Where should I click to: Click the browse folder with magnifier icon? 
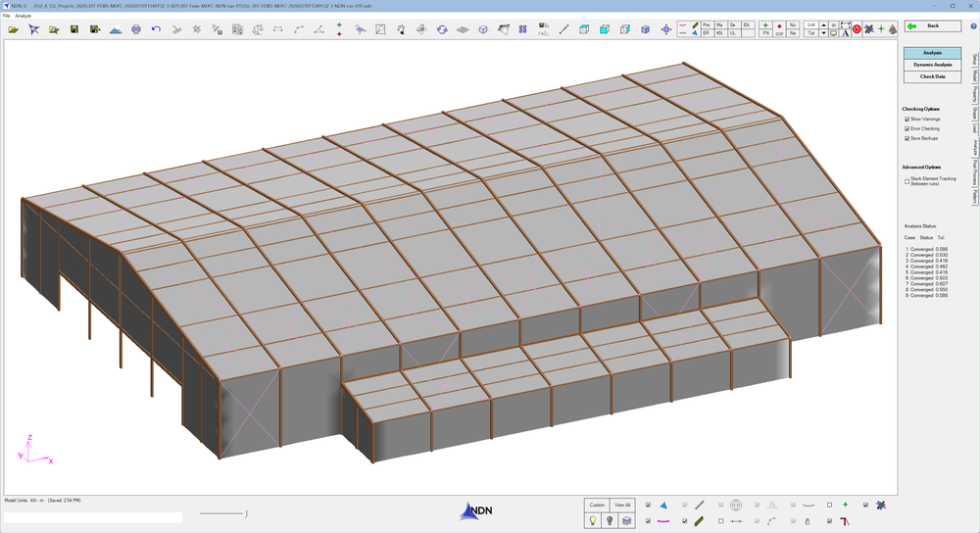point(54,29)
